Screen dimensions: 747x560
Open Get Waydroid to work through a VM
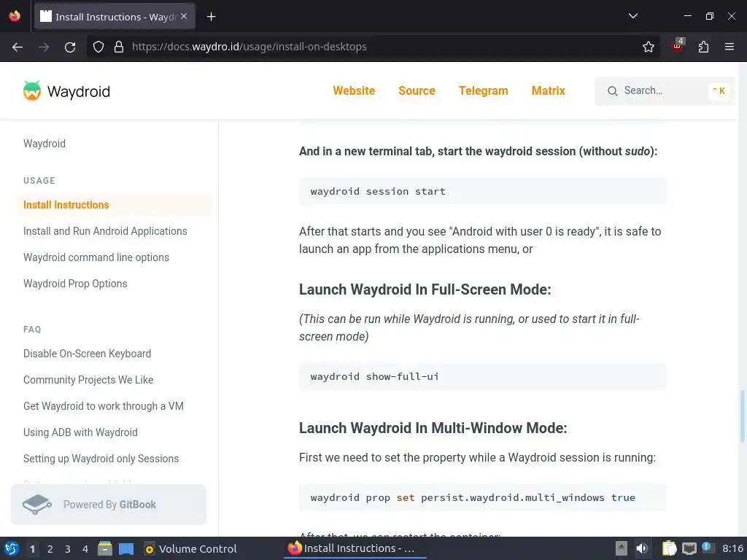pyautogui.click(x=104, y=405)
